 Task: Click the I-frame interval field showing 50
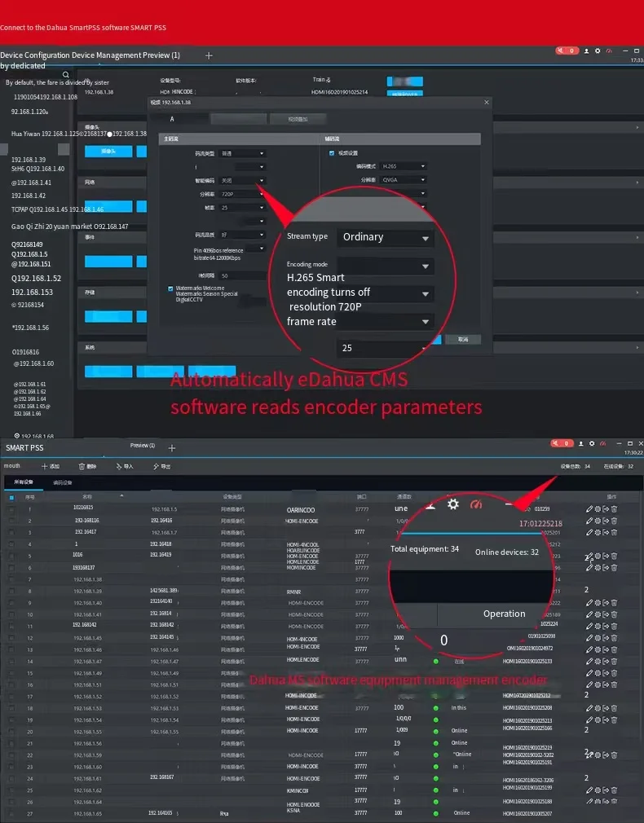click(242, 275)
